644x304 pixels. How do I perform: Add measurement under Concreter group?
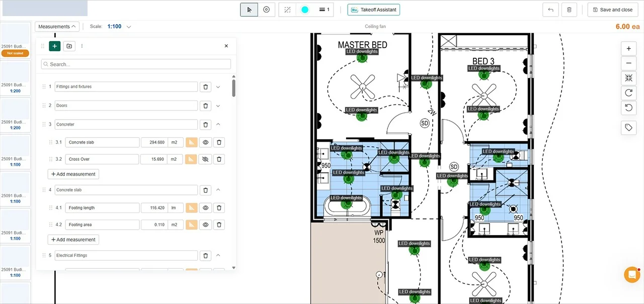(73, 174)
